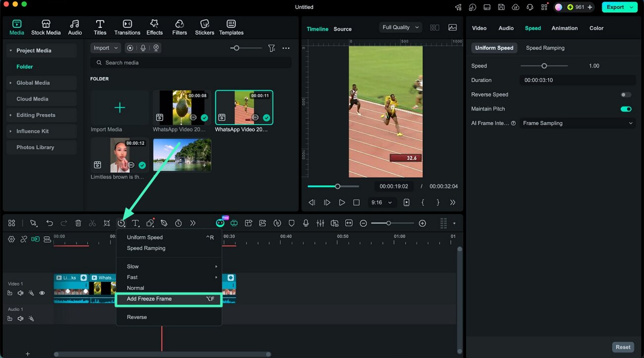Image resolution: width=644 pixels, height=358 pixels.
Task: Click the Reset button
Action: tap(623, 347)
